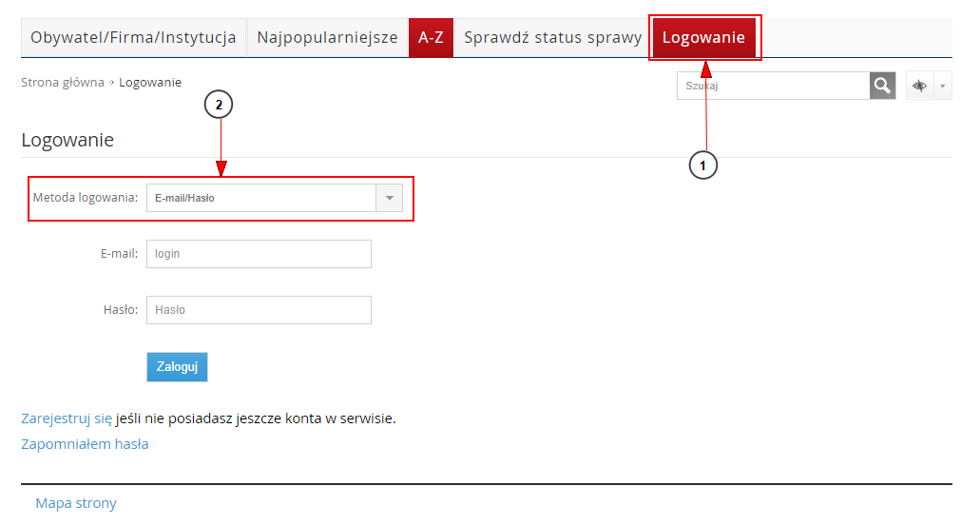Click into the Szukaj search field
The width and height of the screenshot is (980, 525).
click(x=772, y=86)
